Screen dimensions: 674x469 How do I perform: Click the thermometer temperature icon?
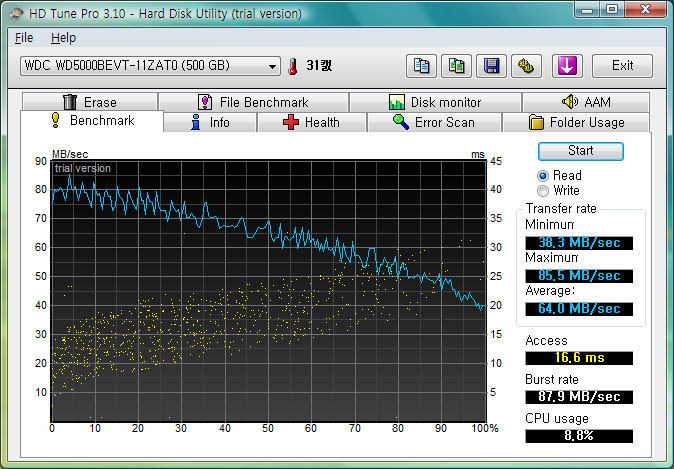293,66
